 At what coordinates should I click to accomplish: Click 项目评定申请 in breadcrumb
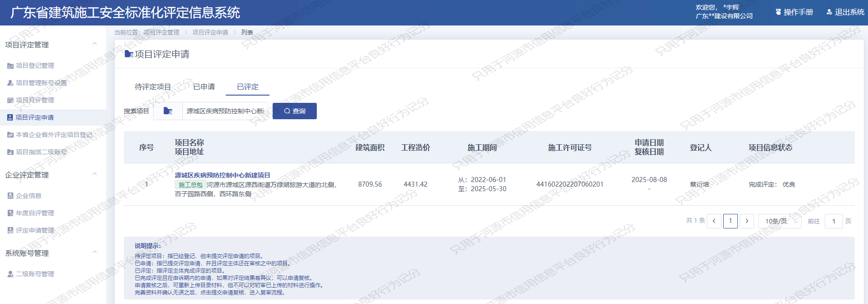[x=210, y=32]
